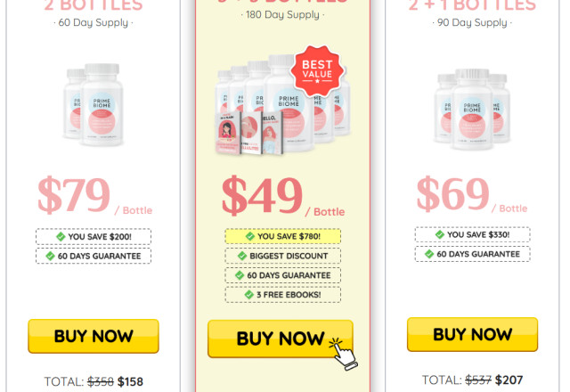Click green check beside 3 Free Ebooks
570x392 pixels.
[x=249, y=295]
